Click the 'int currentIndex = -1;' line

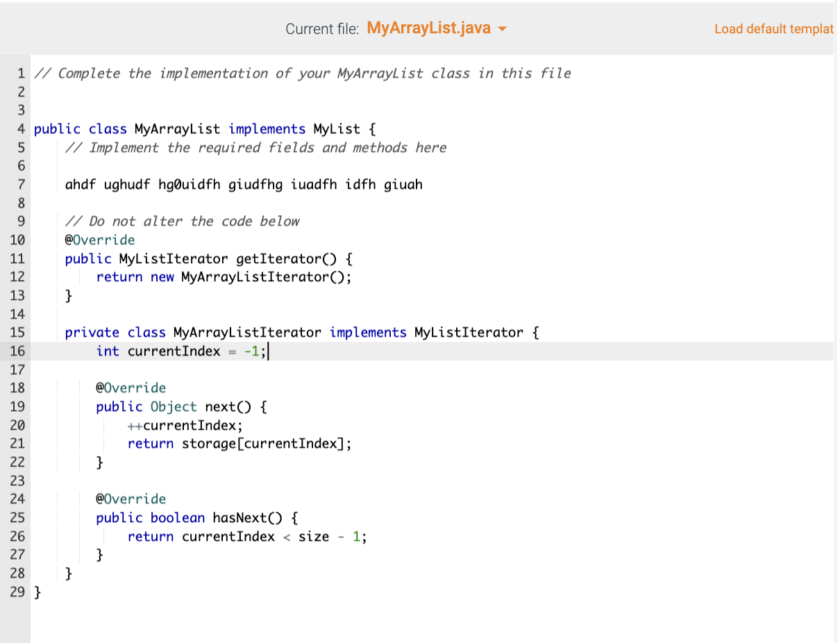(x=180, y=351)
